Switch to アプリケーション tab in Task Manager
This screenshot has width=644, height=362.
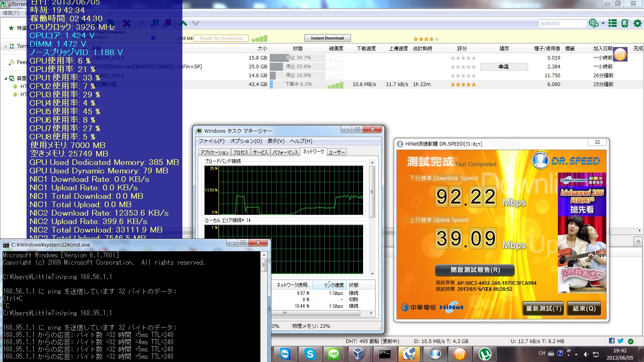click(x=215, y=152)
